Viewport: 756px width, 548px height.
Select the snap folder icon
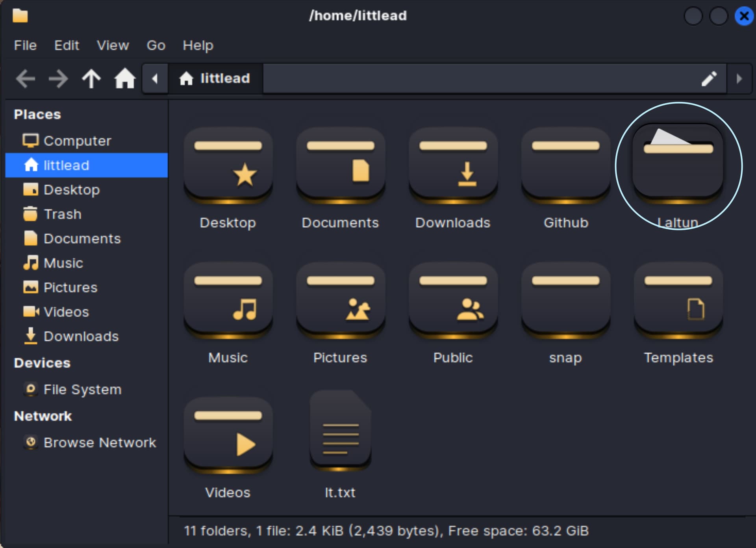[566, 301]
